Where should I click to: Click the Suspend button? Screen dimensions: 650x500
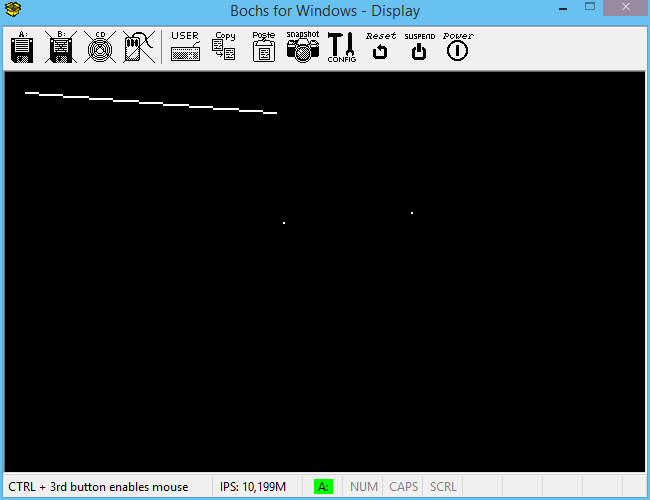pos(420,47)
